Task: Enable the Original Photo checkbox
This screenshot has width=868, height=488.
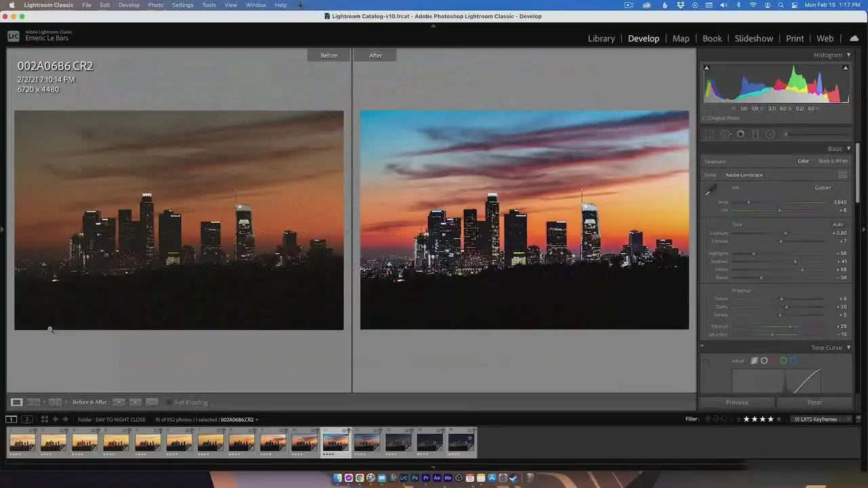Action: [706, 118]
